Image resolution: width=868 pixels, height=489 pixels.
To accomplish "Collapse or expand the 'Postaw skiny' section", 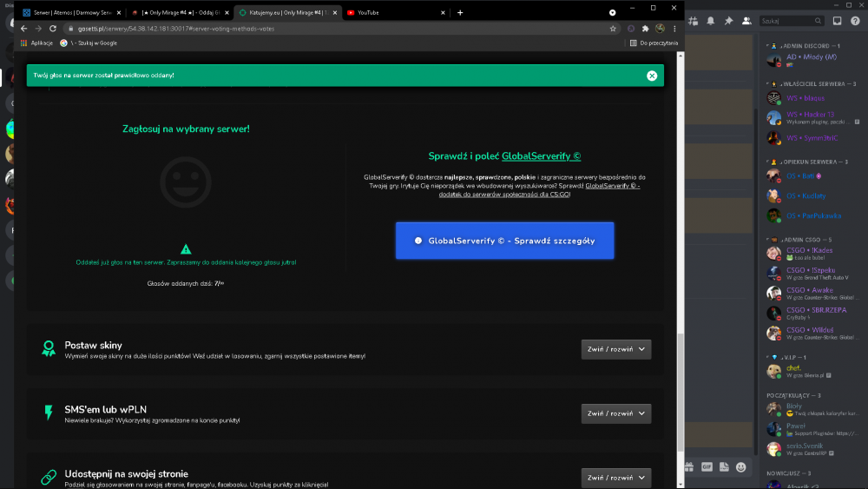I will [616, 349].
